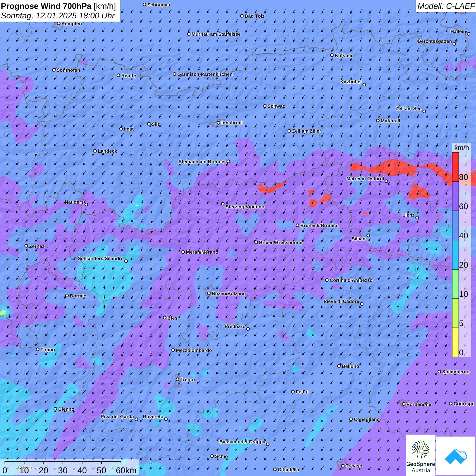The height and width of the screenshot is (476, 476).
Task: Click the Bruneck/Brunico label
Action: tap(319, 225)
